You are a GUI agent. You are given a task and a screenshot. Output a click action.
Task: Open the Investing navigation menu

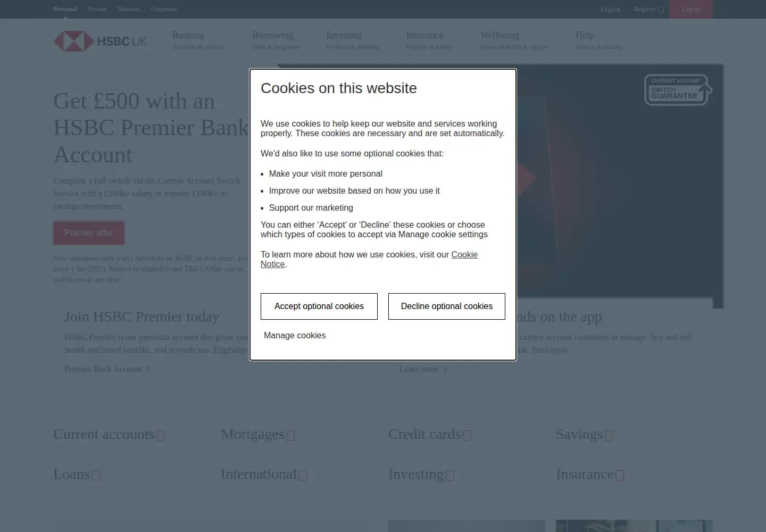352,40
